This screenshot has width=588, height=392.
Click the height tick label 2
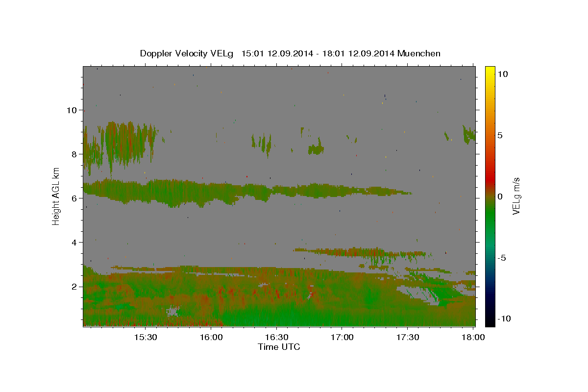pyautogui.click(x=74, y=286)
